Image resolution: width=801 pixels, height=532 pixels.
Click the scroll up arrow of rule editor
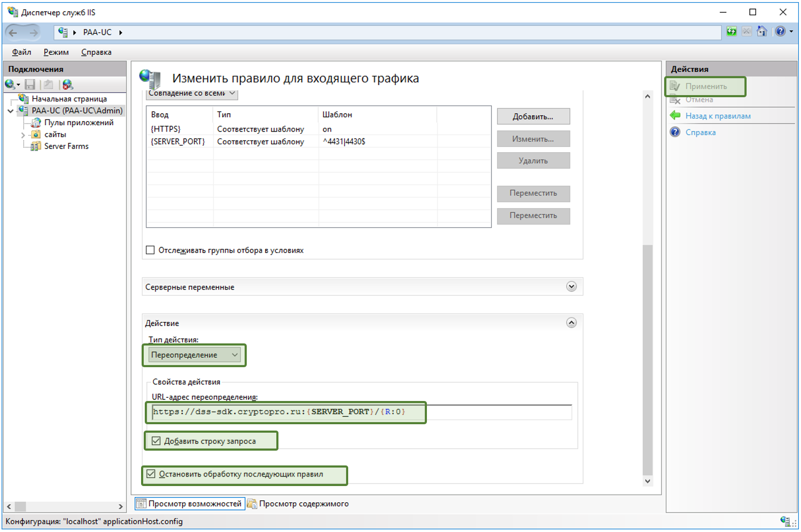coord(647,96)
